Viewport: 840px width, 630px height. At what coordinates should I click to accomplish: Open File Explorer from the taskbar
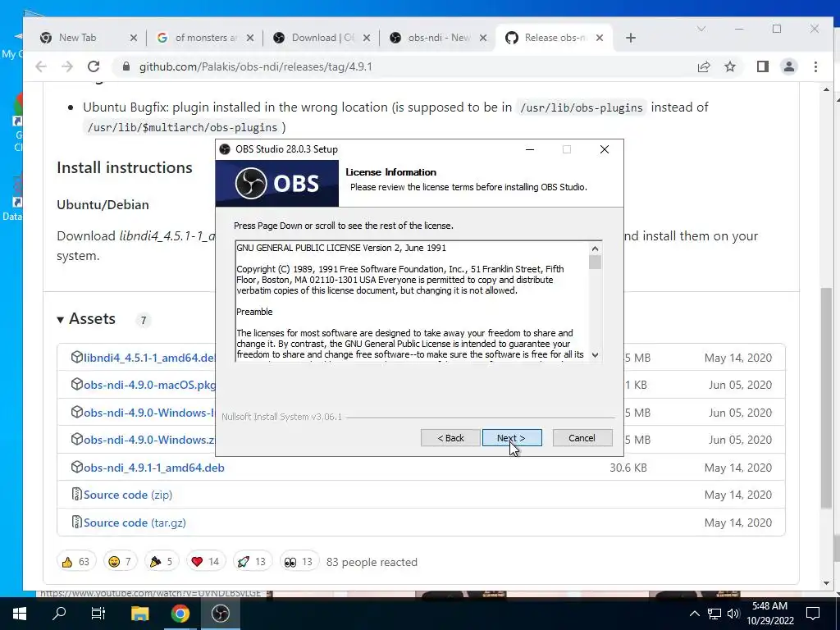[x=139, y=614]
